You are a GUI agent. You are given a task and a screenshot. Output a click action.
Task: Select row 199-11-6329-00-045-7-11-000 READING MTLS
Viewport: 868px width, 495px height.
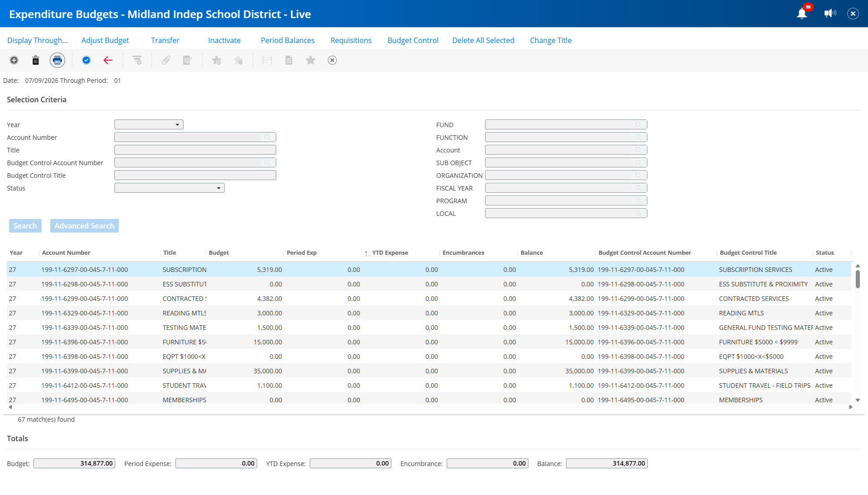[429, 313]
